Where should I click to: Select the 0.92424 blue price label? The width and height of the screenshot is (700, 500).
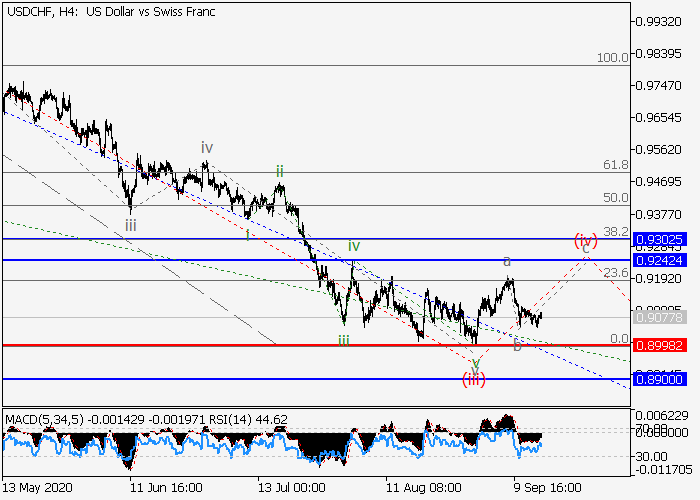coord(664,260)
